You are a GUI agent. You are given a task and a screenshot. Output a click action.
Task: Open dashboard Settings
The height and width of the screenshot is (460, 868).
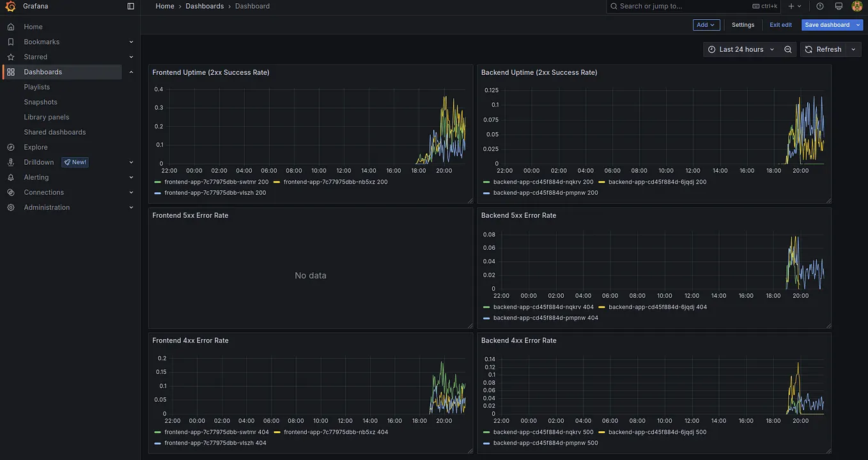(x=743, y=24)
